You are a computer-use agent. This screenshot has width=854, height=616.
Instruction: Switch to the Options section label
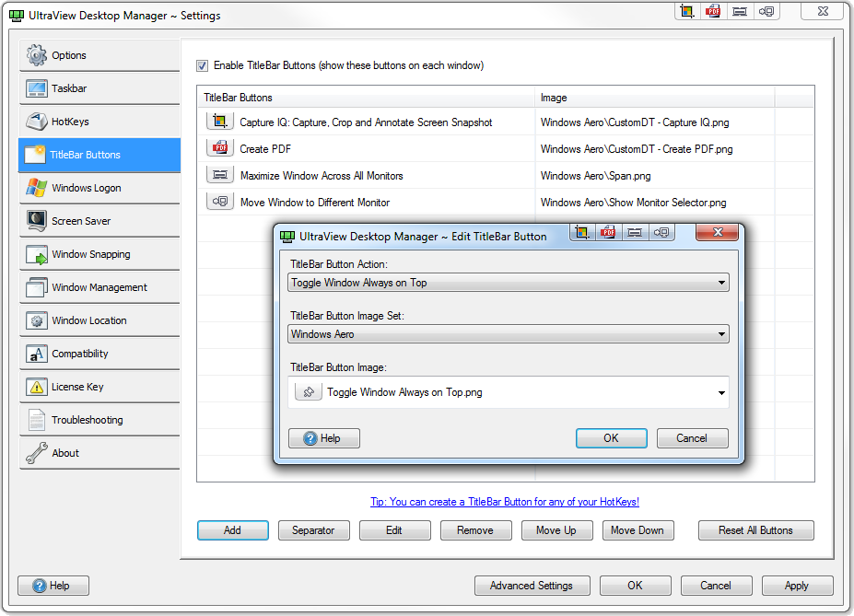point(68,55)
